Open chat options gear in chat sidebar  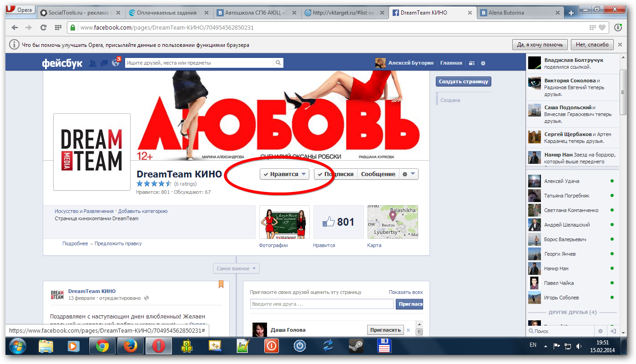pos(601,331)
